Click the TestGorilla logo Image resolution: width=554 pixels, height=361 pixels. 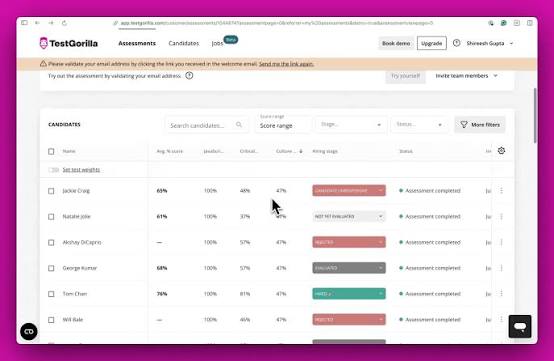[x=69, y=43]
